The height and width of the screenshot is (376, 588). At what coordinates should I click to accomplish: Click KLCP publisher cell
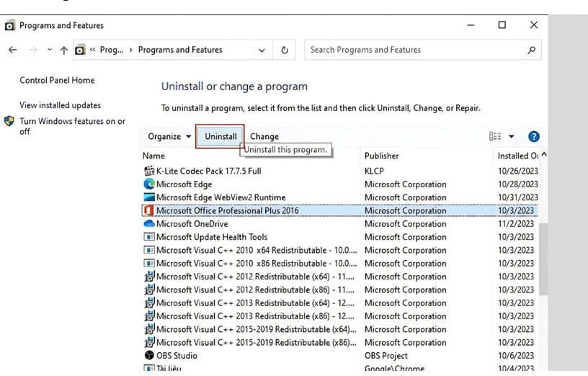(x=374, y=171)
